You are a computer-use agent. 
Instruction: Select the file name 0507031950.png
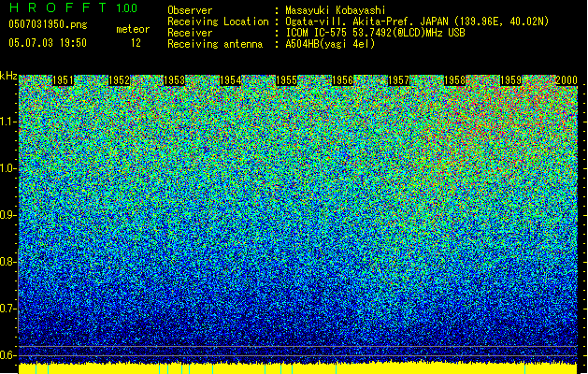coord(48,24)
